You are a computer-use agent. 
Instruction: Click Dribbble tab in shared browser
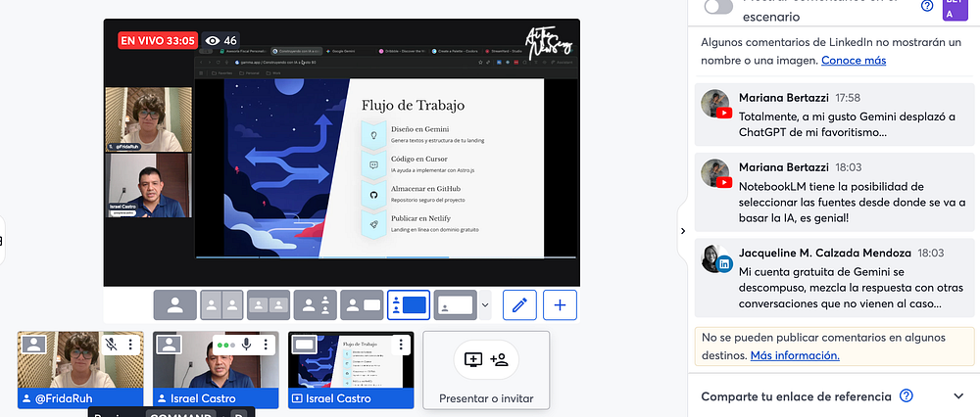coord(401,51)
